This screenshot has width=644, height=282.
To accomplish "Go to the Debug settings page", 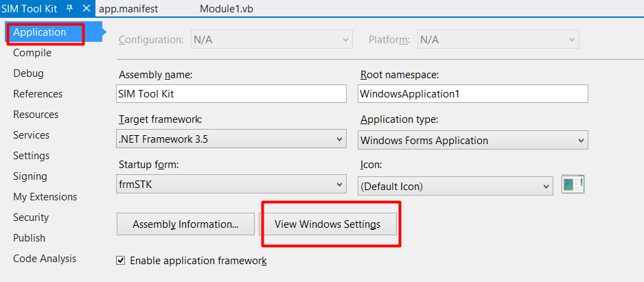I will [x=28, y=73].
